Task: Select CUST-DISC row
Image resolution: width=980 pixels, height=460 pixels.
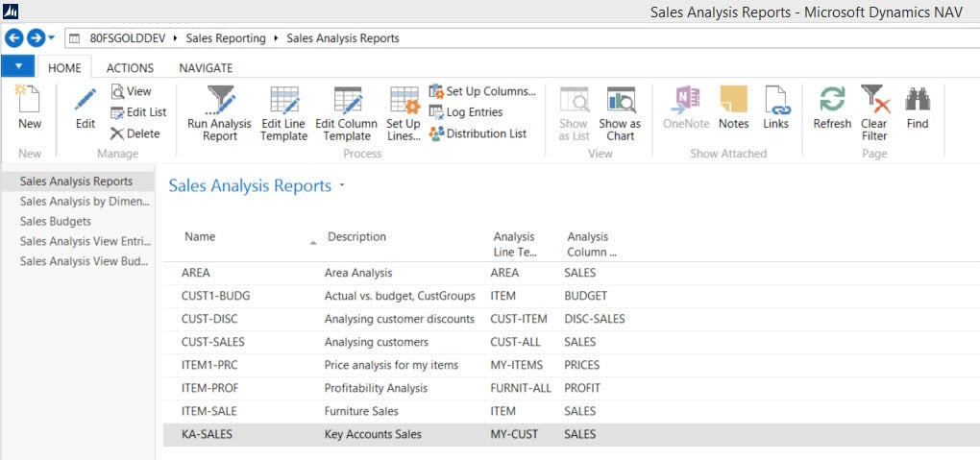Action: (x=572, y=319)
